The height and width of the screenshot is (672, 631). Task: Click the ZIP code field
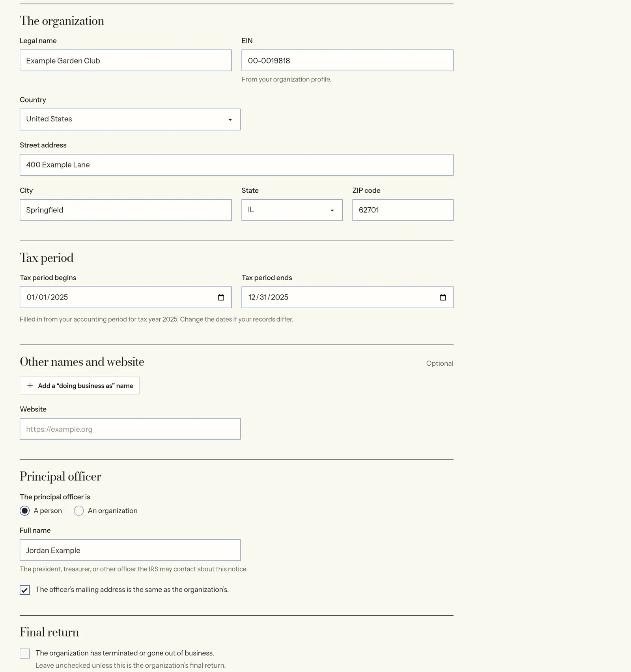coord(403,210)
